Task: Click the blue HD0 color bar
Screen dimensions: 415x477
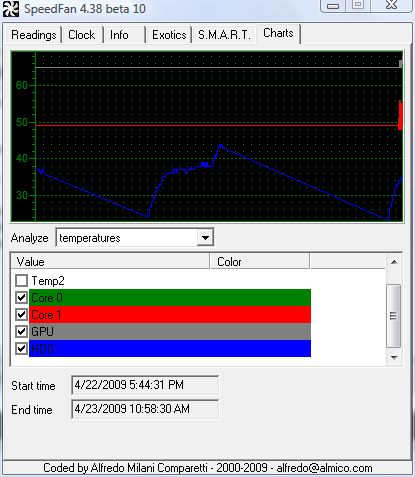Action: pos(170,348)
